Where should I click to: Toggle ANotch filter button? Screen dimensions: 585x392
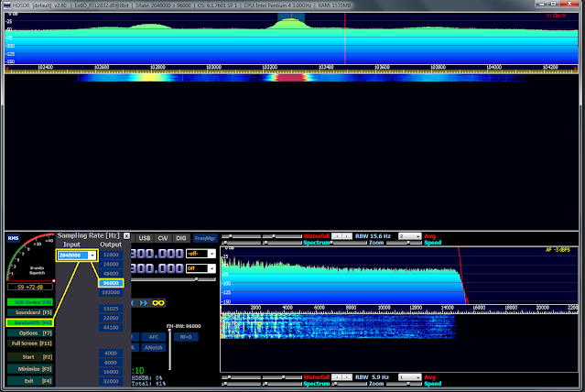tap(154, 347)
